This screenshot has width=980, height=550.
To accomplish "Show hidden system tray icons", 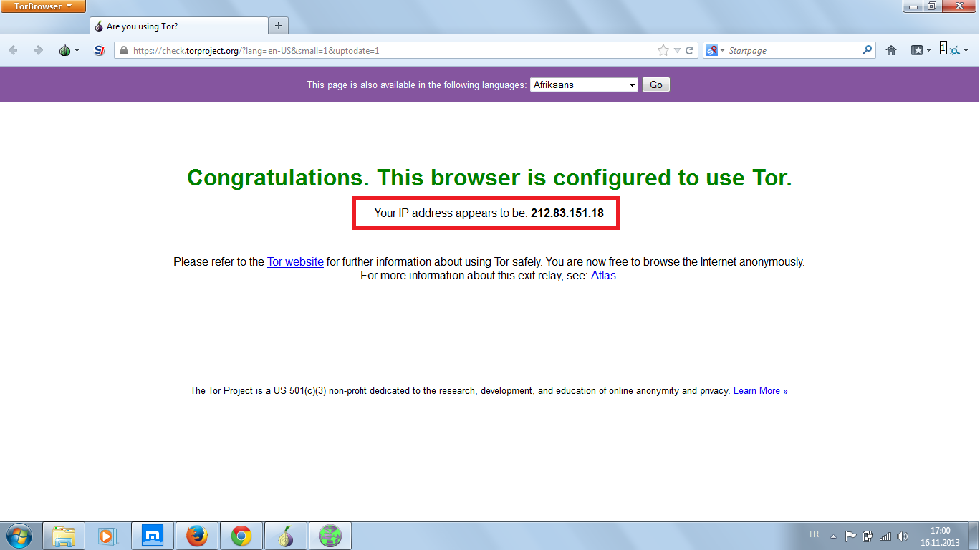I will [x=833, y=536].
